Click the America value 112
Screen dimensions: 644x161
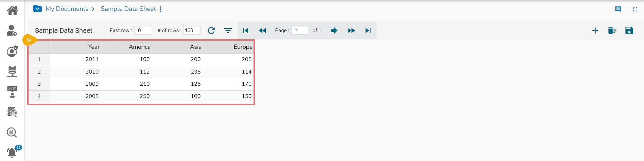pos(126,72)
